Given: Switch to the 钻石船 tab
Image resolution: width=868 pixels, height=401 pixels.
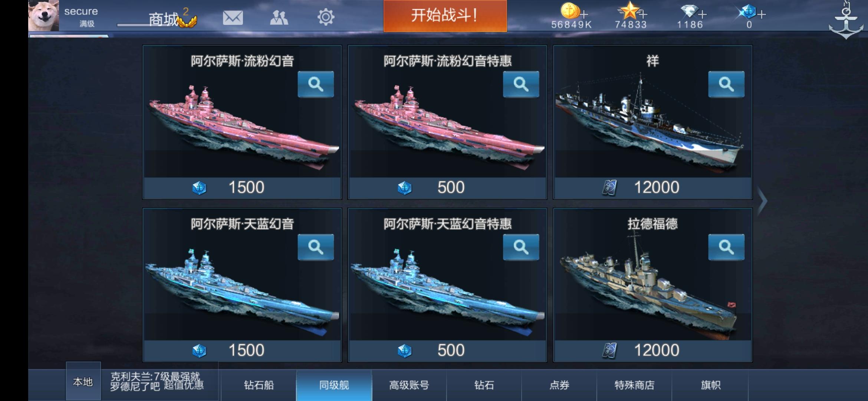Looking at the screenshot, I should [x=259, y=385].
